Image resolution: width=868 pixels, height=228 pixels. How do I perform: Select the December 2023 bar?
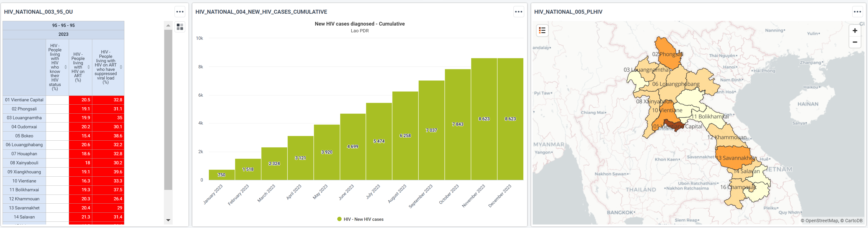pyautogui.click(x=510, y=119)
